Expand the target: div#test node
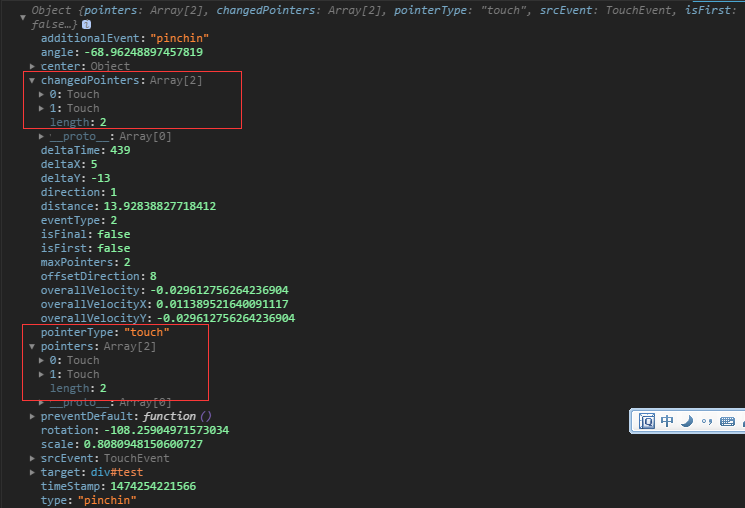The image size is (745, 508). [33, 472]
